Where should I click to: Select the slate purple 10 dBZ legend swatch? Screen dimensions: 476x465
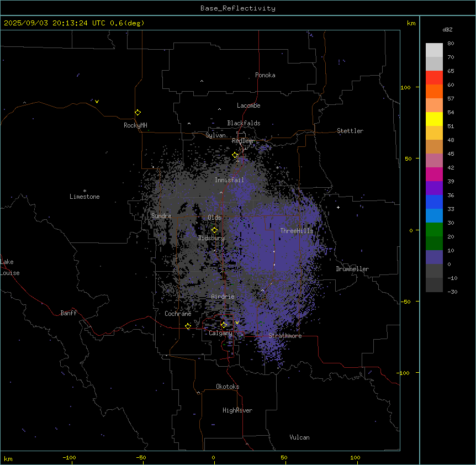coord(434,257)
